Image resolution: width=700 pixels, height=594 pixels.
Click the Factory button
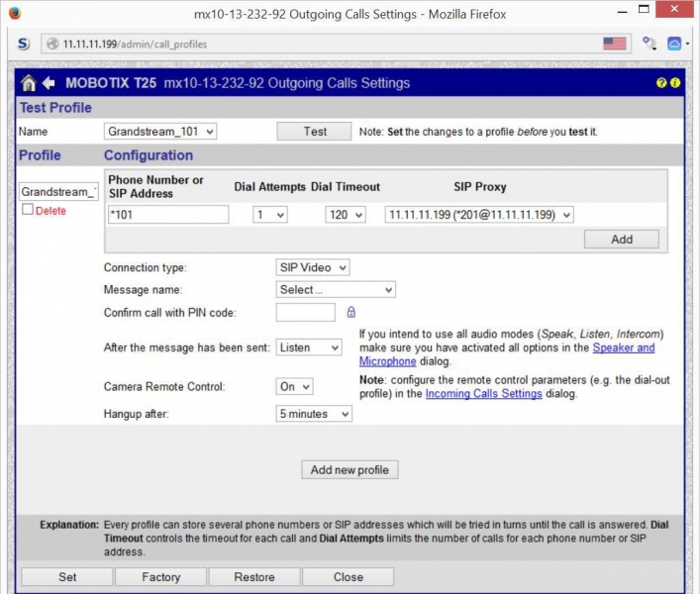point(160,577)
